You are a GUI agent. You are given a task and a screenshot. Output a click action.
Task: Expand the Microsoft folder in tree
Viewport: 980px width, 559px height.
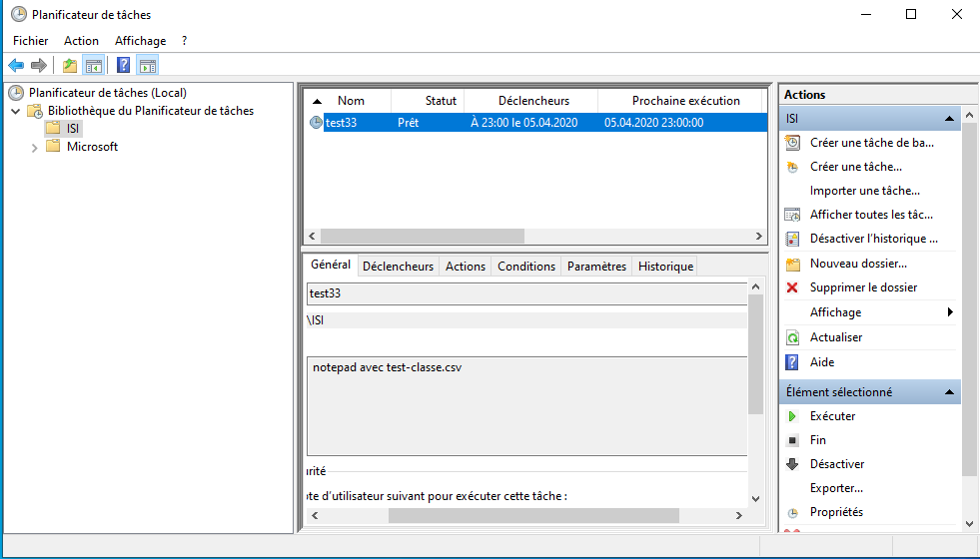(35, 147)
